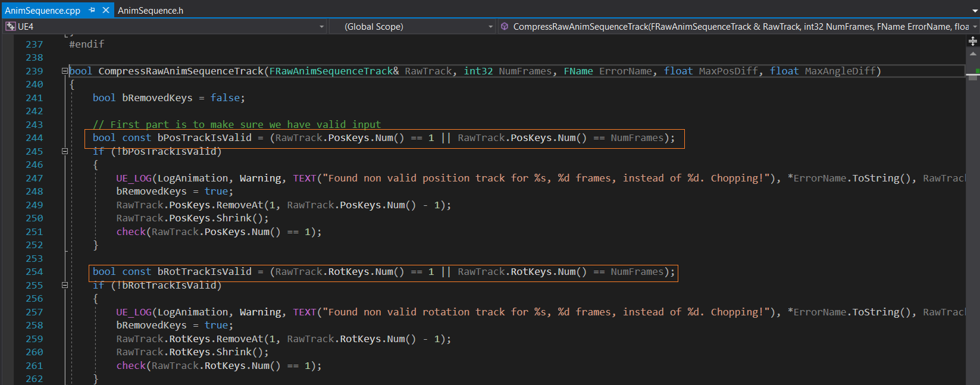Screen dimensions: 980x385
Task: Click if (!bRotTrackIsValid) on line 255
Action: [157, 285]
